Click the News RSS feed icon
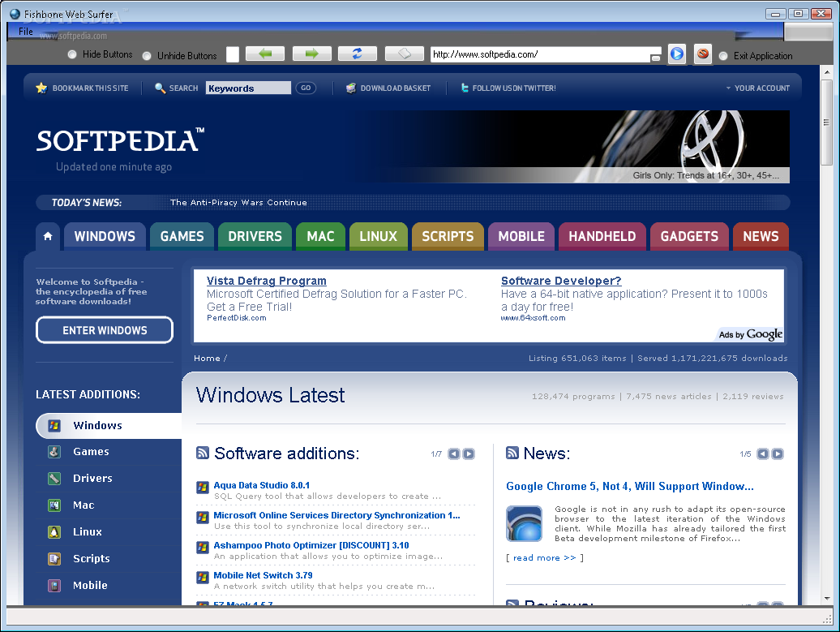Viewport: 840px width, 632px height. pos(512,453)
